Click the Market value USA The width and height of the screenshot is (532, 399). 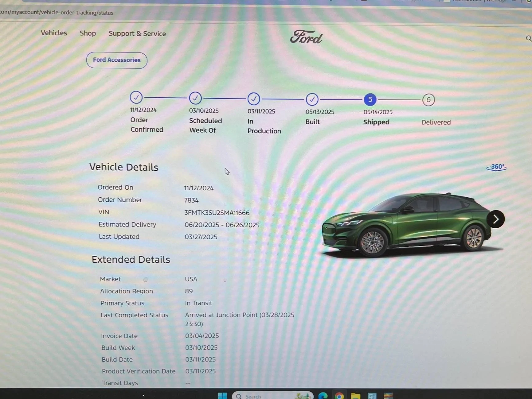pyautogui.click(x=191, y=279)
